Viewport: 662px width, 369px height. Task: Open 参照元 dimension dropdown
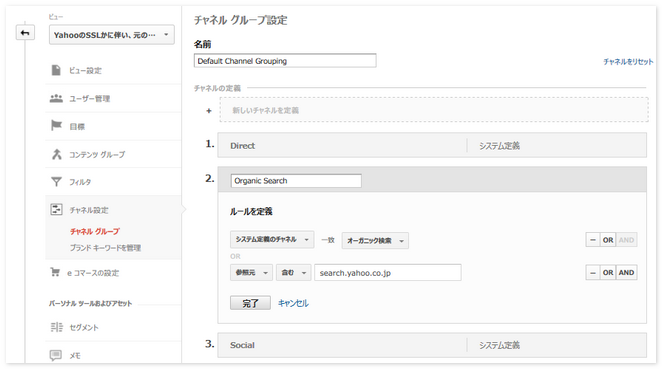[251, 273]
